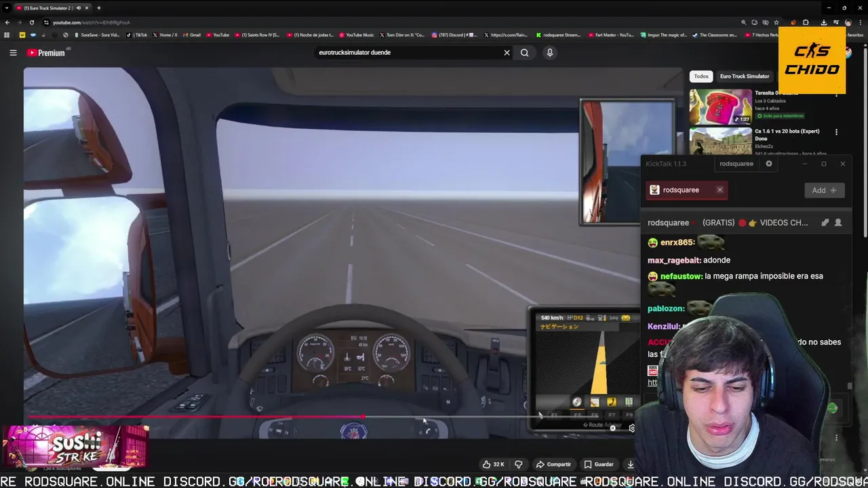
Task: Open the TikTok bookmark
Action: point(138,35)
